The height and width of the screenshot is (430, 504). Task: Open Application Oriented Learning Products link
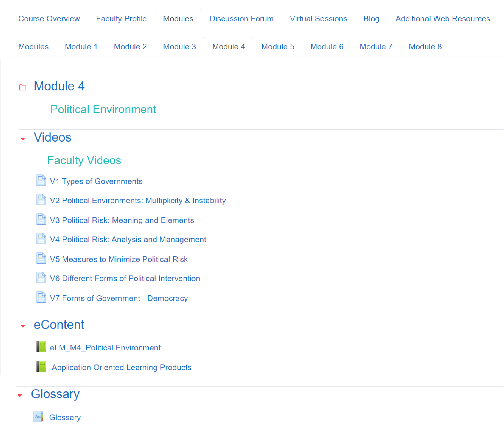click(121, 368)
